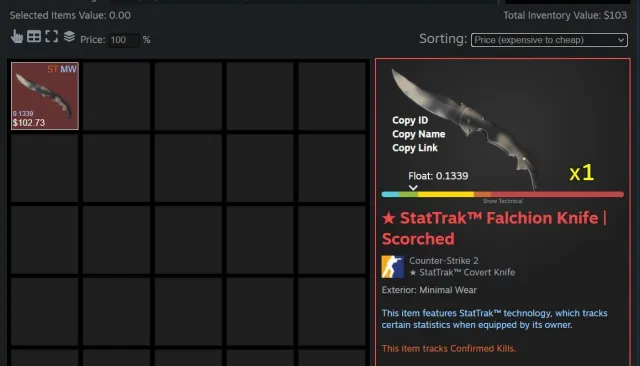Viewport: 640px width, 366px height.
Task: Click the StatTrak Covert Knife type text
Action: (x=462, y=273)
